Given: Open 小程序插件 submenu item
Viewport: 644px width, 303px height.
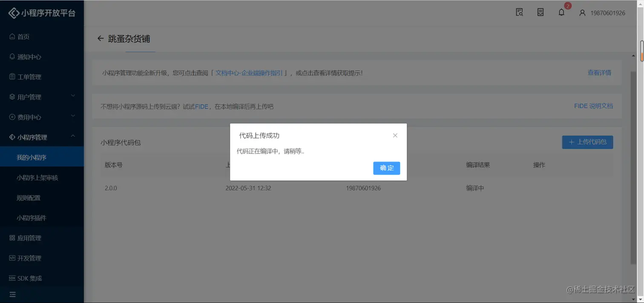Looking at the screenshot, I should pos(42,218).
